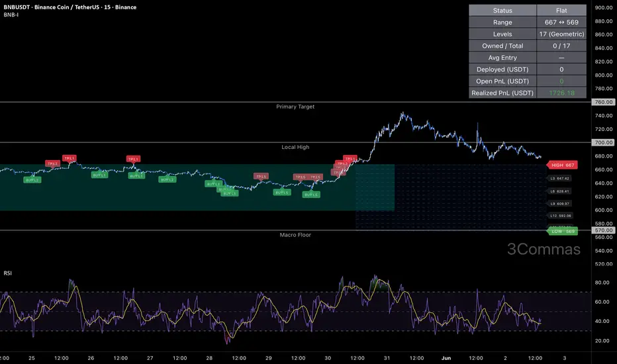This screenshot has width=617, height=364.
Task: Select the L3 647.42 level label
Action: tap(559, 178)
